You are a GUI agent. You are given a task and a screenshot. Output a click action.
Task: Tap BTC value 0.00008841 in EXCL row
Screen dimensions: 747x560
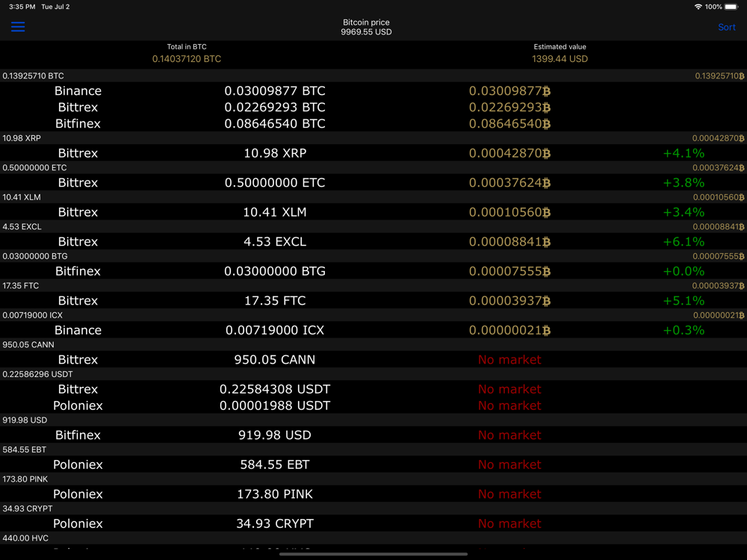(509, 241)
